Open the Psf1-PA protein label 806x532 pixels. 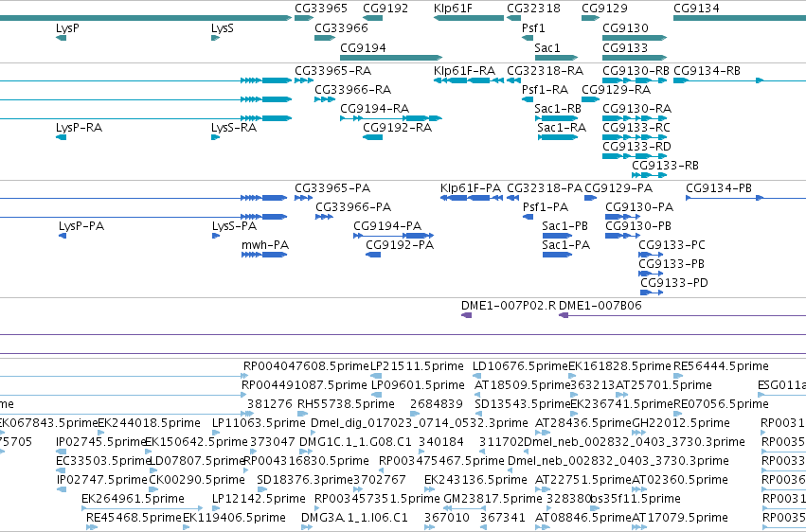click(546, 207)
